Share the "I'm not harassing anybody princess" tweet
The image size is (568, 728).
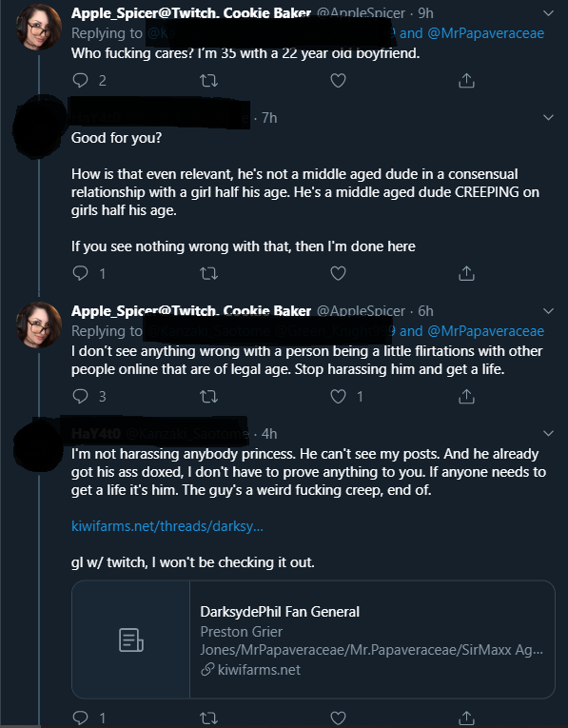pos(466,718)
